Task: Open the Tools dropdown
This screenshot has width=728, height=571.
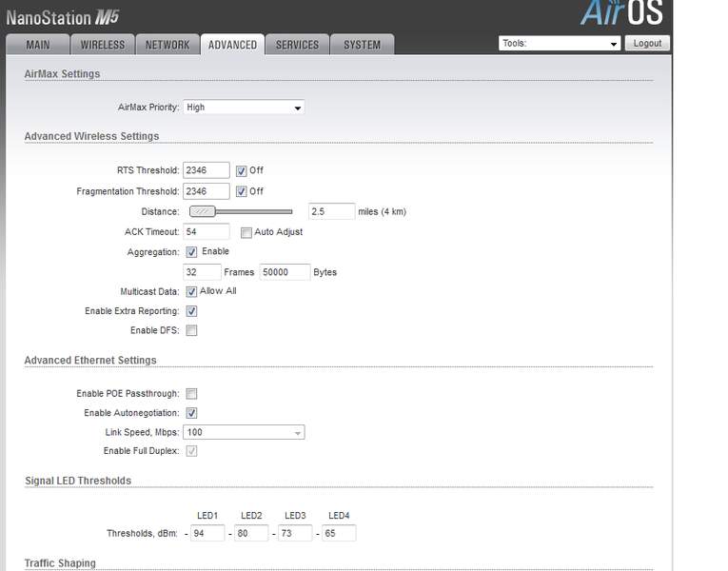Action: click(560, 43)
